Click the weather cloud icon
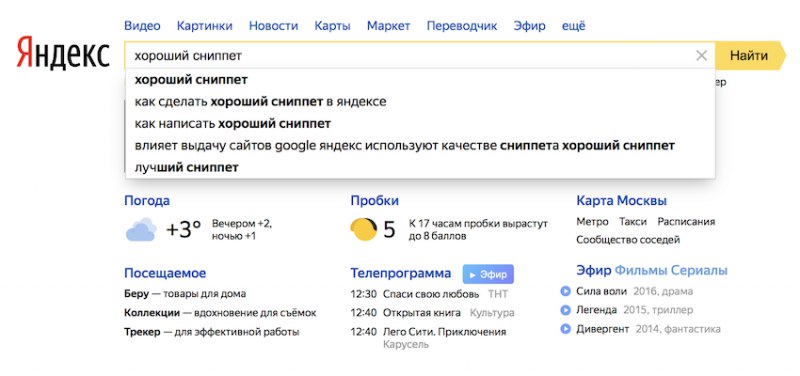 141,230
